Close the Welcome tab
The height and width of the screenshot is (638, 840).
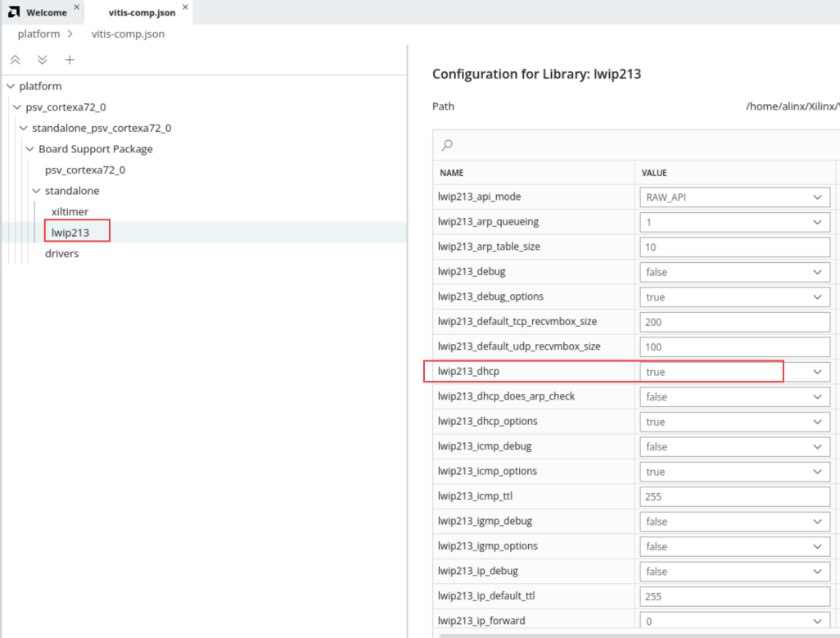(77, 7)
